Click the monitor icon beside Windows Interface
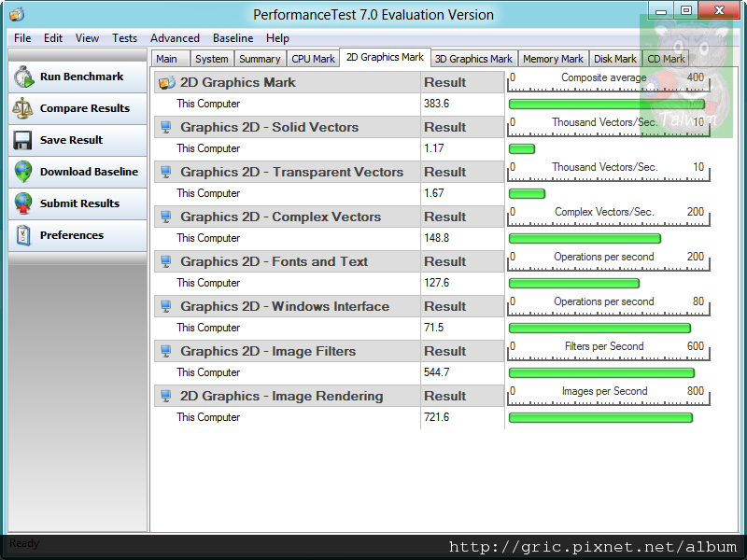 [166, 306]
